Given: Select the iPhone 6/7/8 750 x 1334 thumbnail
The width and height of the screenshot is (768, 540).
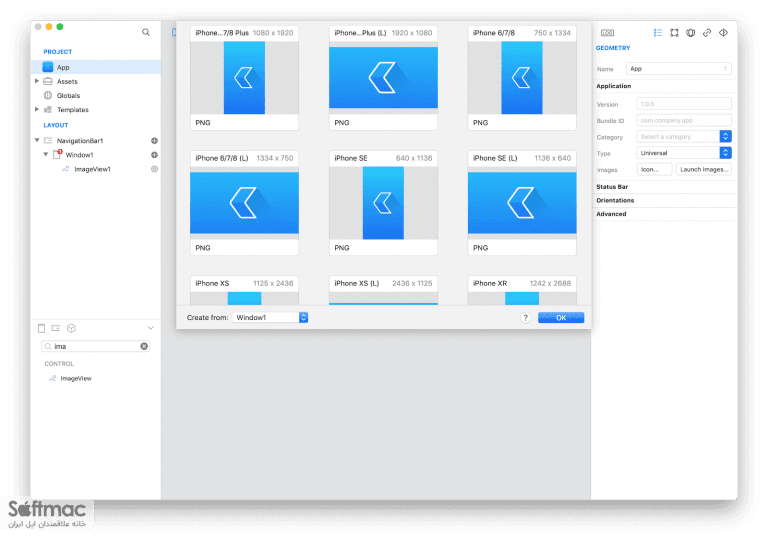Looking at the screenshot, I should 522,78.
